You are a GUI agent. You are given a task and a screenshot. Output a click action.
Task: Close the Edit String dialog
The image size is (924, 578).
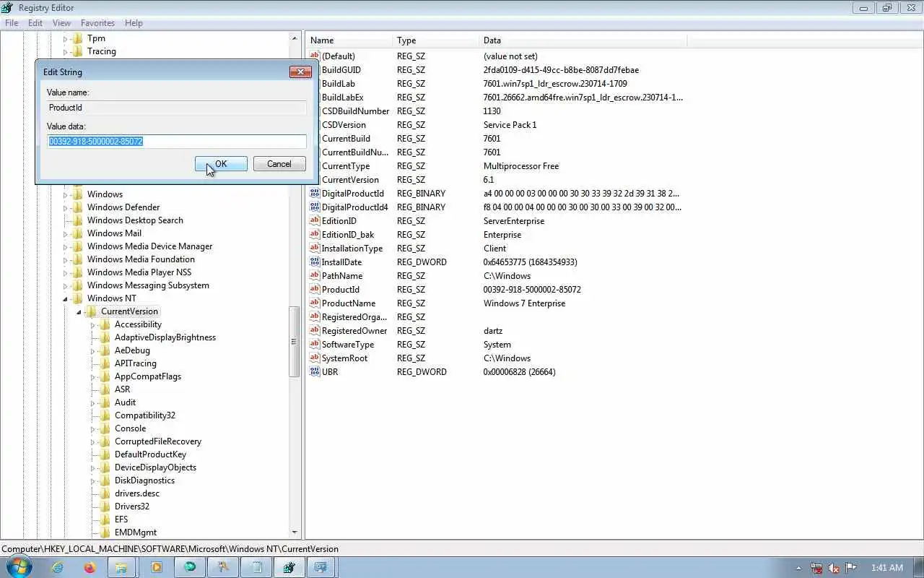(x=300, y=72)
